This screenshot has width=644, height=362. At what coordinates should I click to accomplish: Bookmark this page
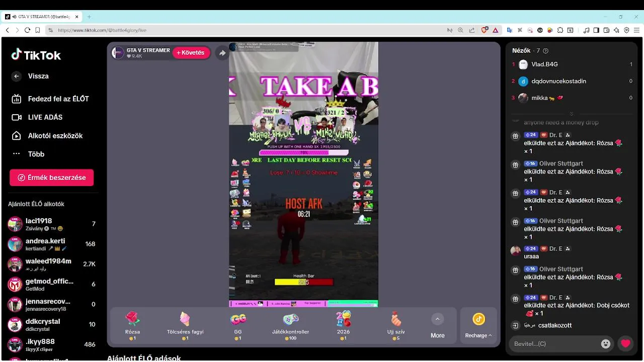pyautogui.click(x=38, y=30)
